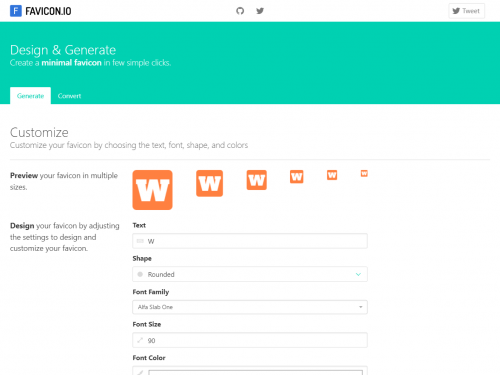Image resolution: width=500 pixels, height=375 pixels.
Task: Select the fifth favicon preview
Action: click(332, 175)
